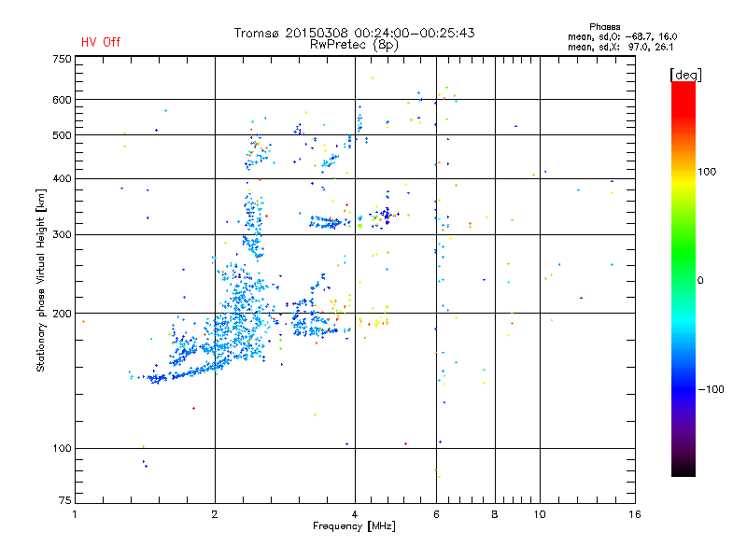Click the y-axis '100' tick label
This screenshot has height=560, width=747.
[62, 449]
